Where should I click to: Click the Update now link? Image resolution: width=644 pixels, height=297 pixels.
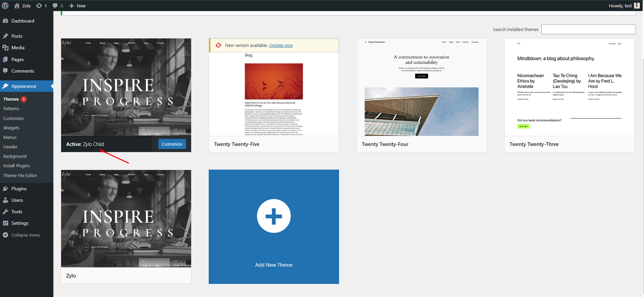pyautogui.click(x=281, y=46)
